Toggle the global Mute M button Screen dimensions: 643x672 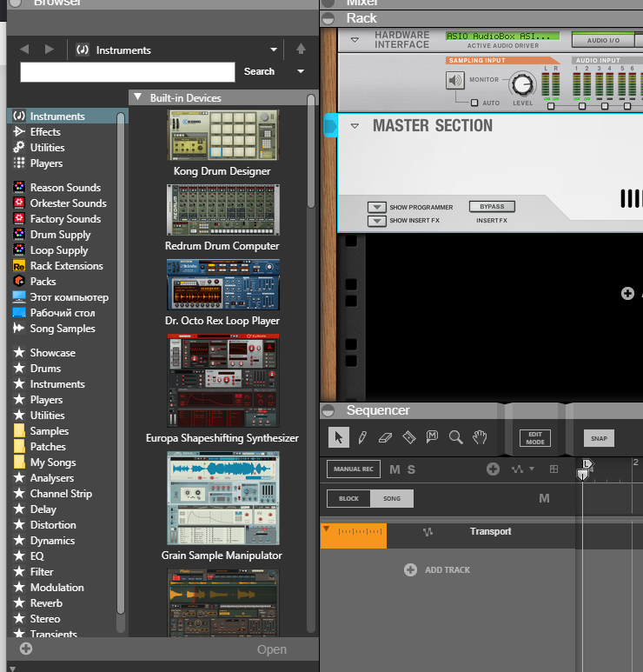click(x=394, y=469)
